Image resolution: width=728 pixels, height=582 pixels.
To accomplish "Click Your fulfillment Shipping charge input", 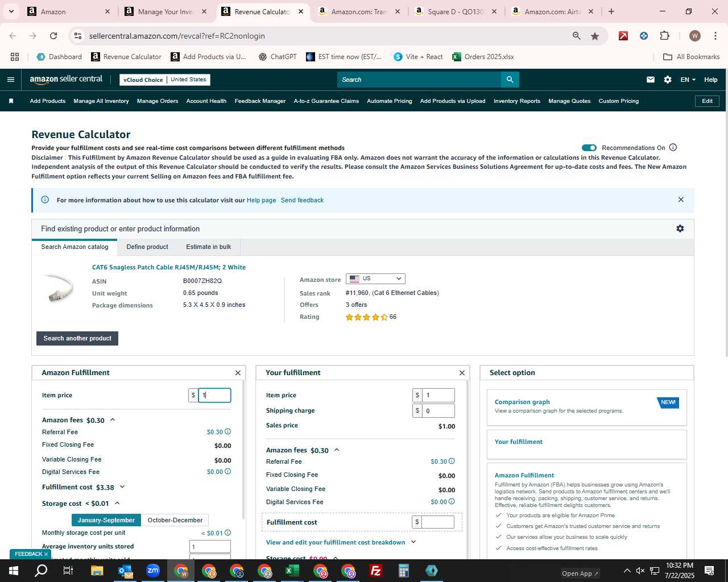I will [439, 410].
